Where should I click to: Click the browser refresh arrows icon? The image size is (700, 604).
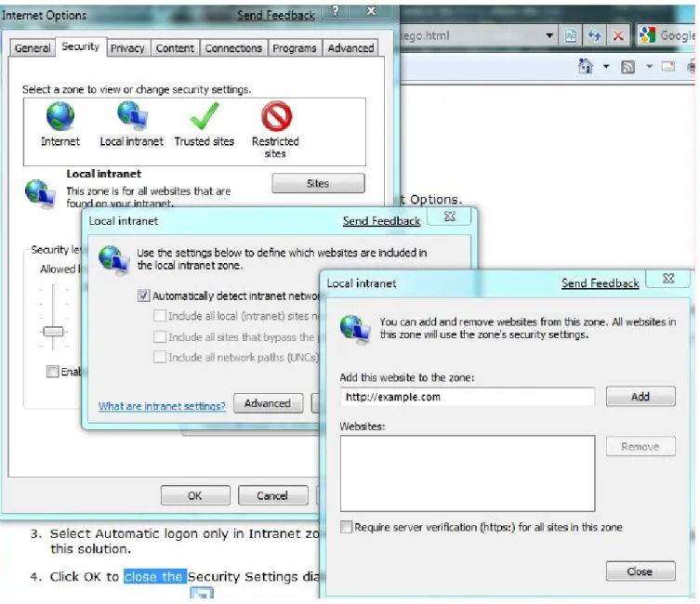[594, 35]
